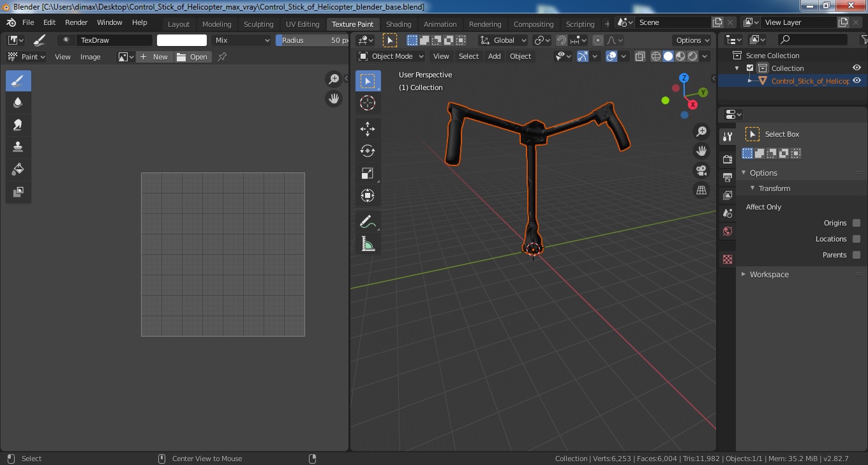This screenshot has height=465, width=868.
Task: Open the World properties tab
Action: [727, 231]
